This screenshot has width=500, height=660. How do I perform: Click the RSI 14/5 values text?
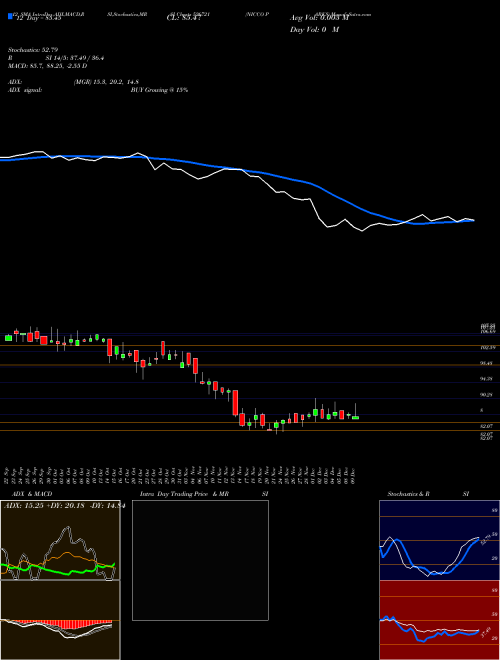pyautogui.click(x=75, y=58)
